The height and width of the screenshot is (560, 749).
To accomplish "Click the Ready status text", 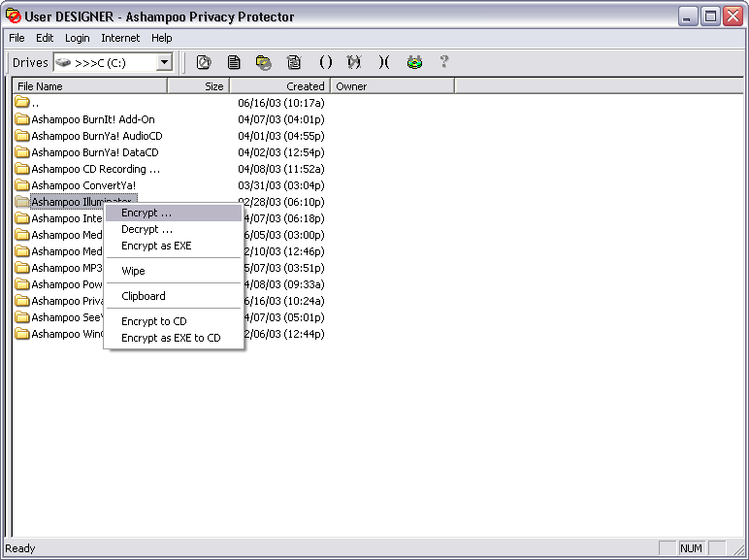I will pos(20,548).
